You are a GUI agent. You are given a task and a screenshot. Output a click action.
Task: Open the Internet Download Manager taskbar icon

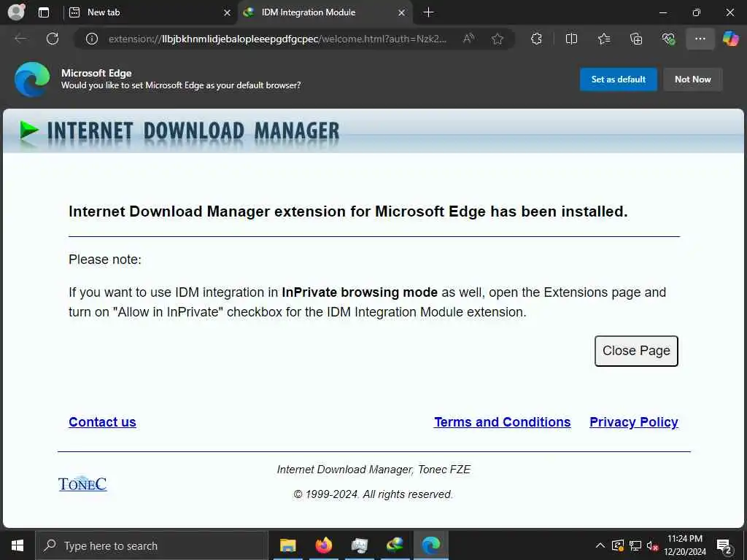point(395,545)
